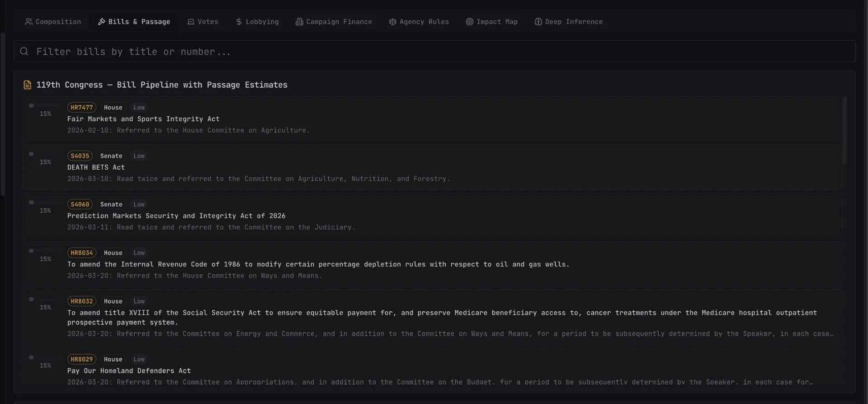Go to the Campaign Finance tab
This screenshot has width=868, height=404.
coord(334,22)
